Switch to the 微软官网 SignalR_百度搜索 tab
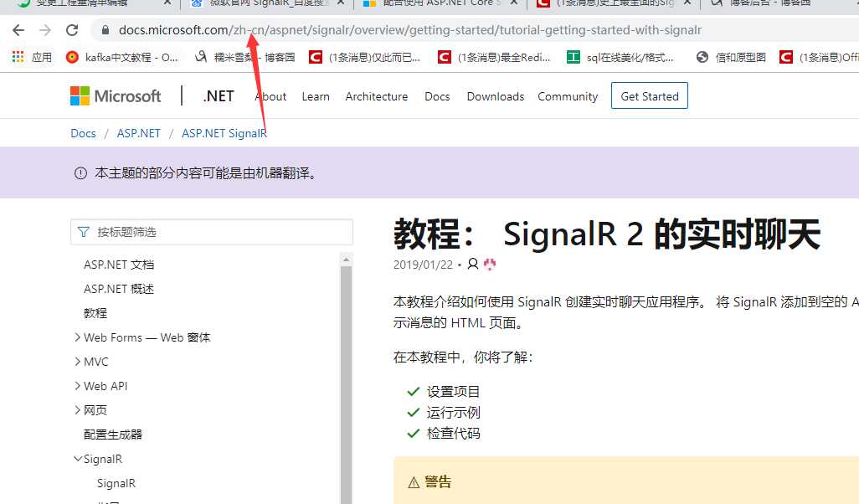The height and width of the screenshot is (504, 859). [x=260, y=4]
